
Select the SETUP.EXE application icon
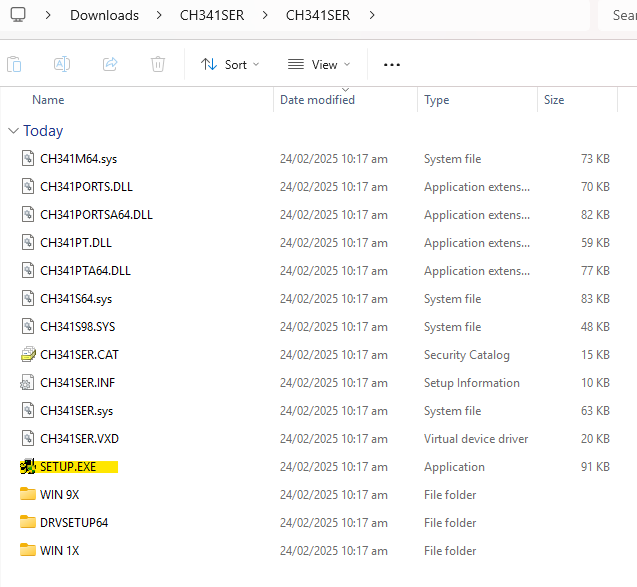tap(28, 467)
